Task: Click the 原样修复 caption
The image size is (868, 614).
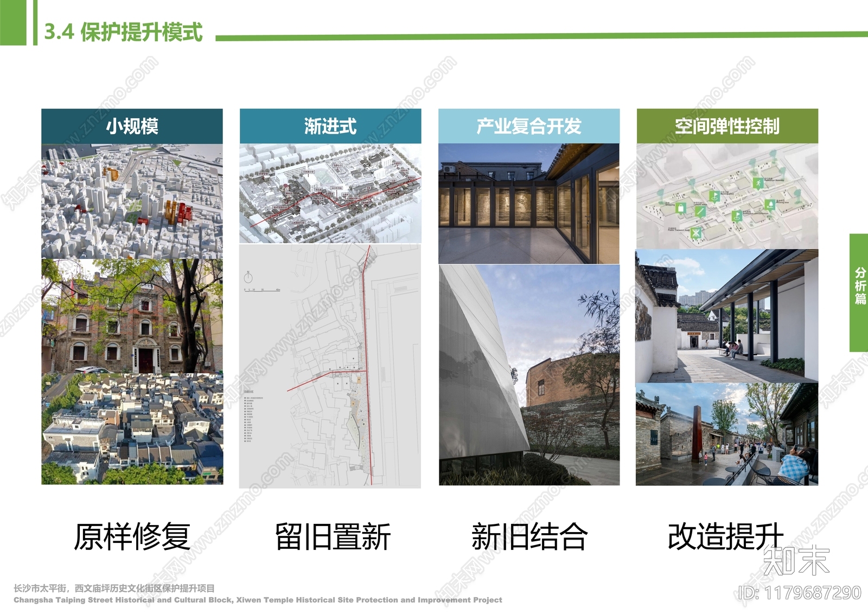Action: pos(132,536)
